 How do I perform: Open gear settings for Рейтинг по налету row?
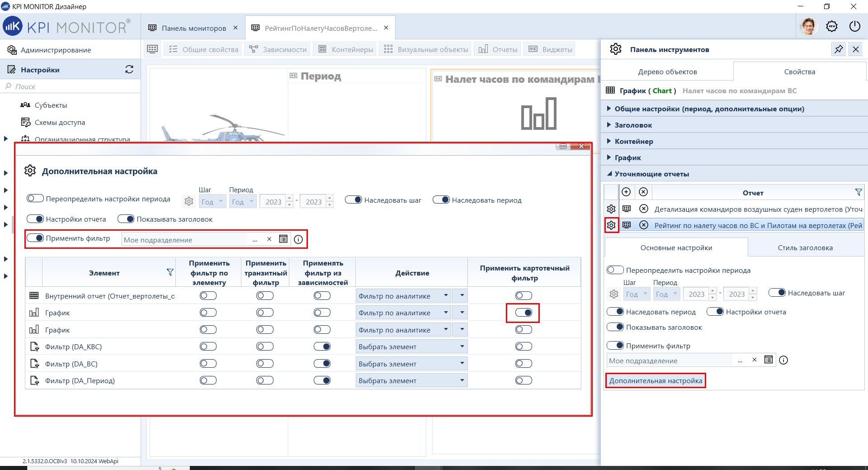pyautogui.click(x=611, y=225)
